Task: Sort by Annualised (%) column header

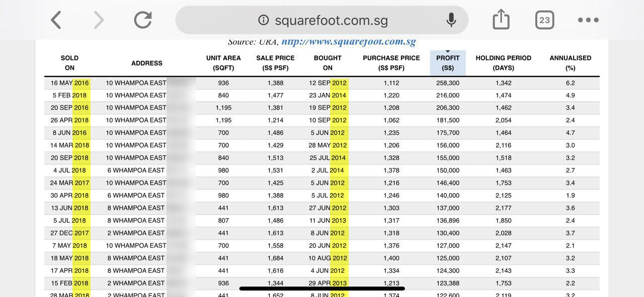Action: click(x=570, y=63)
